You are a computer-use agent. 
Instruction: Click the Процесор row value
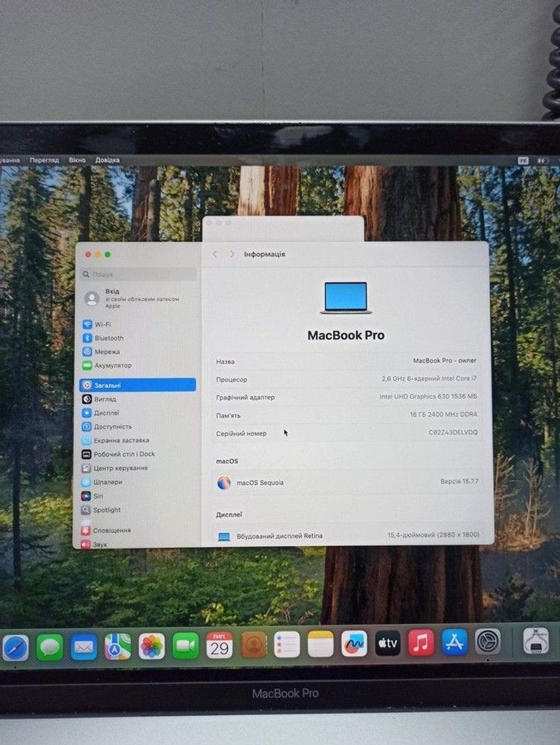pyautogui.click(x=429, y=378)
